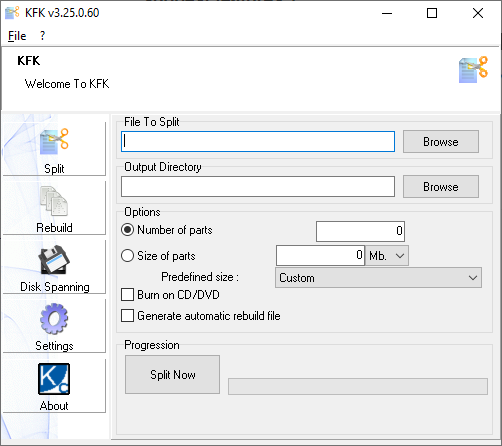Select the Number of parts radio button
Screen dimensions: 502x446
[127, 230]
